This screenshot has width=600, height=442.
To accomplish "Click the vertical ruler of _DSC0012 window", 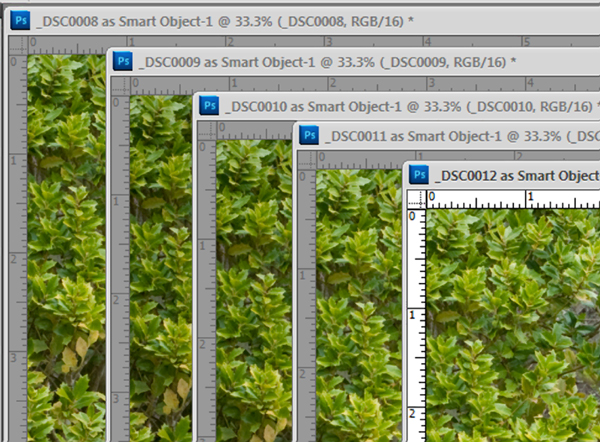I will 417,325.
